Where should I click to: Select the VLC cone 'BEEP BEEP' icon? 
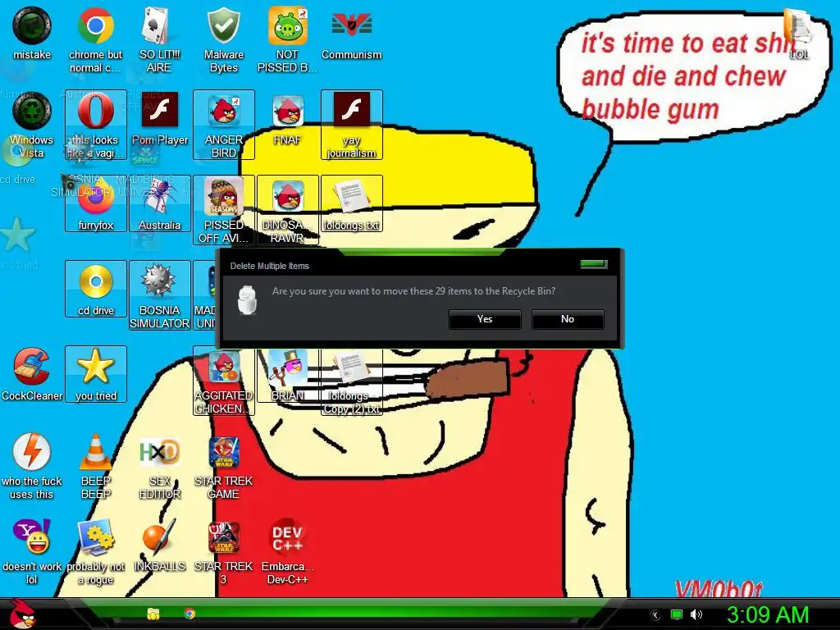[95, 466]
